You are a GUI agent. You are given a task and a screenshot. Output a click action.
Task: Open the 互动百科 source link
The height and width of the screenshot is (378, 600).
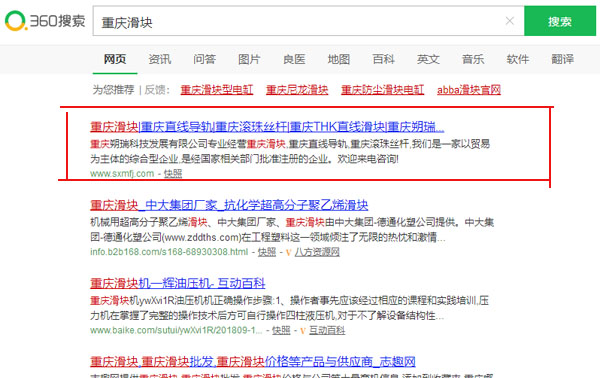327,330
